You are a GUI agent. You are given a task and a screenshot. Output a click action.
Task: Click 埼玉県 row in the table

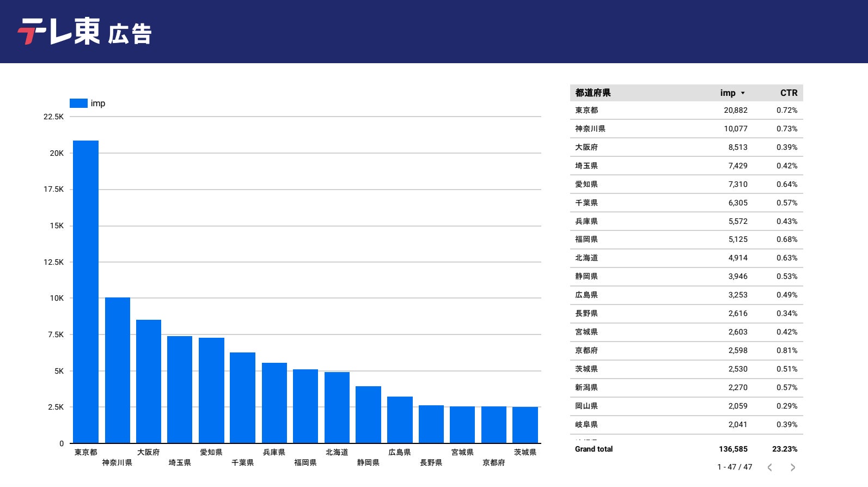[x=686, y=166]
